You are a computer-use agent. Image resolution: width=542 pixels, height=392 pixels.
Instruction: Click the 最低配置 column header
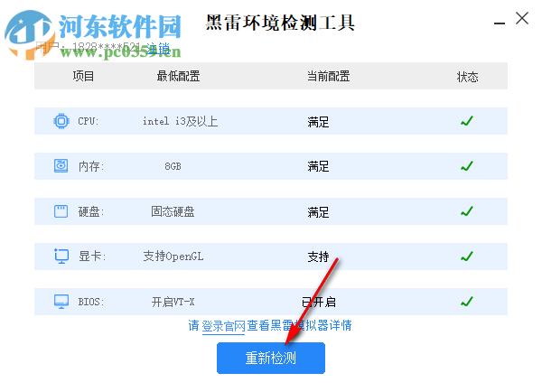(178, 76)
